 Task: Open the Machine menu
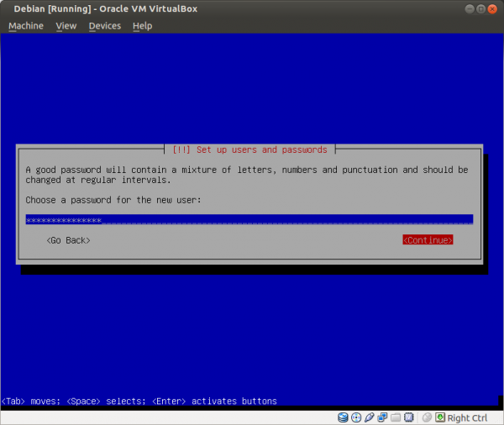click(x=25, y=26)
